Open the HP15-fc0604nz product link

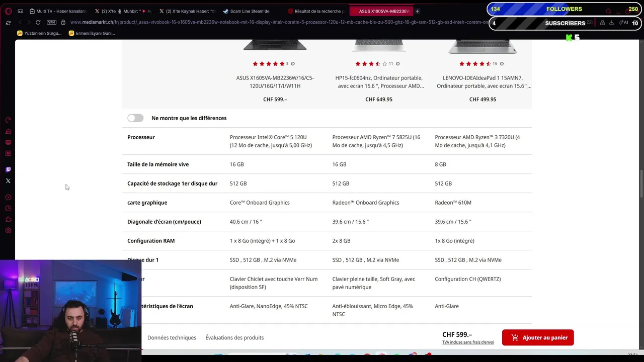pyautogui.click(x=379, y=82)
